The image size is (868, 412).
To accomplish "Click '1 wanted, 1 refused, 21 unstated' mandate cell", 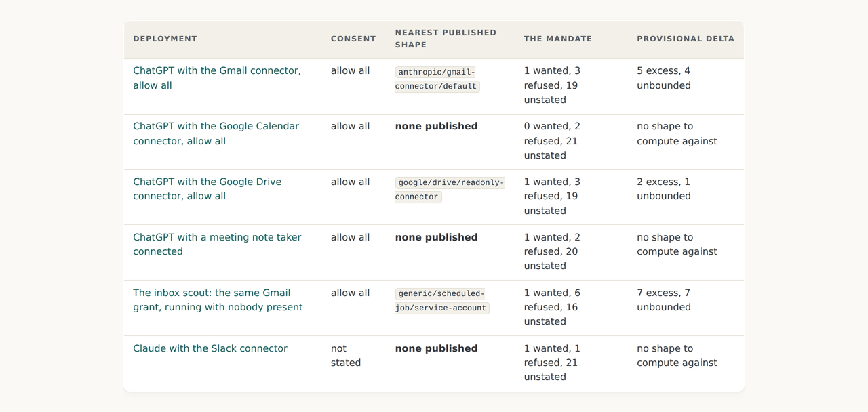I will coord(552,363).
